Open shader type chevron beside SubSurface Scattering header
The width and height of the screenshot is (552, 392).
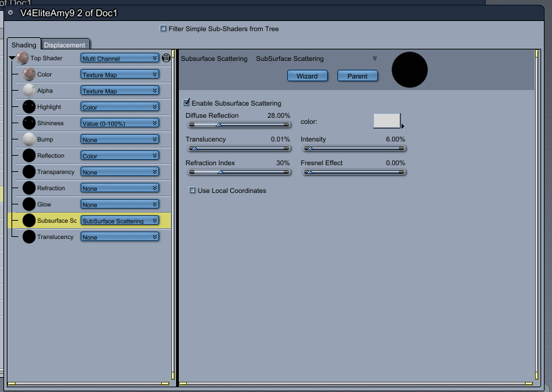pos(375,58)
